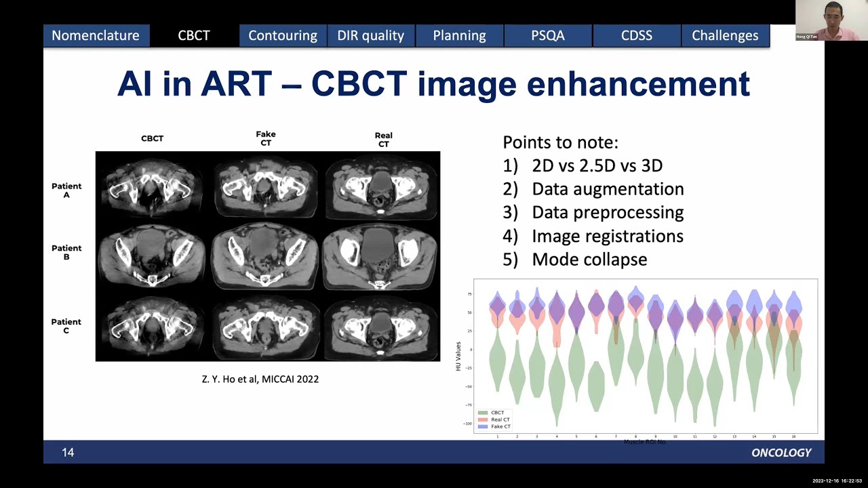This screenshot has height=488, width=868.
Task: Click the Patient B row label
Action: pos(66,253)
